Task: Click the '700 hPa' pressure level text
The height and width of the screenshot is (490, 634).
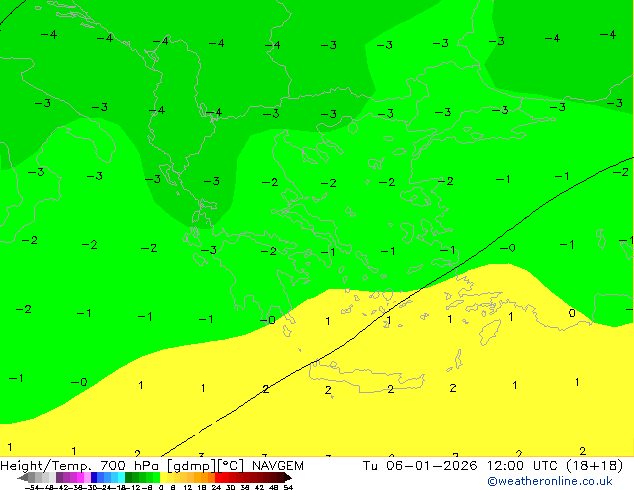Action: point(131,466)
